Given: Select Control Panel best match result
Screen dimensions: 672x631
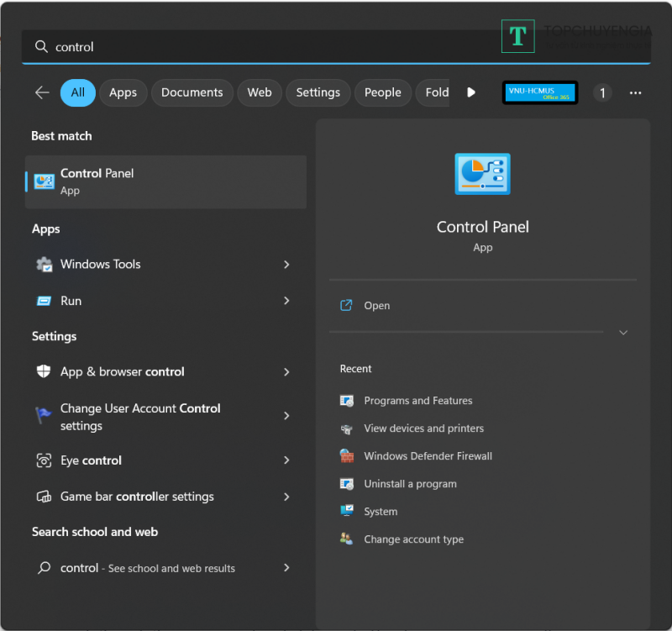Looking at the screenshot, I should (x=165, y=181).
